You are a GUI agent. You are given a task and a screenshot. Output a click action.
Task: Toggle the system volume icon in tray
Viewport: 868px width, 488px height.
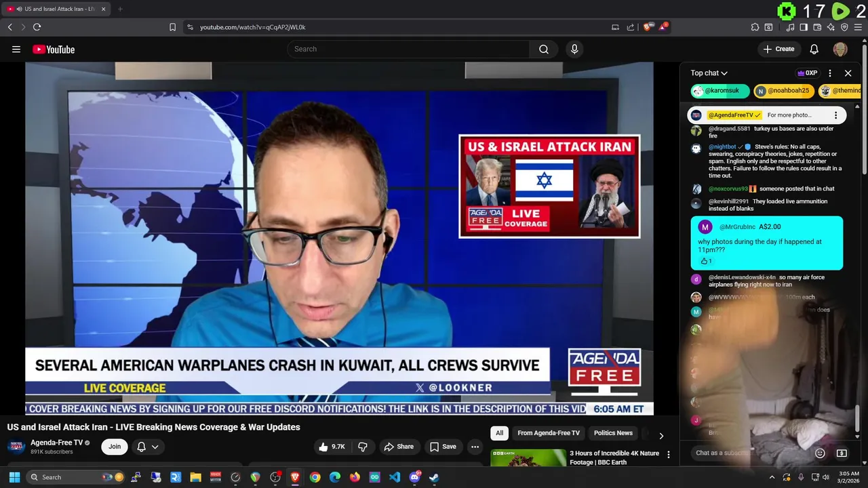825,477
